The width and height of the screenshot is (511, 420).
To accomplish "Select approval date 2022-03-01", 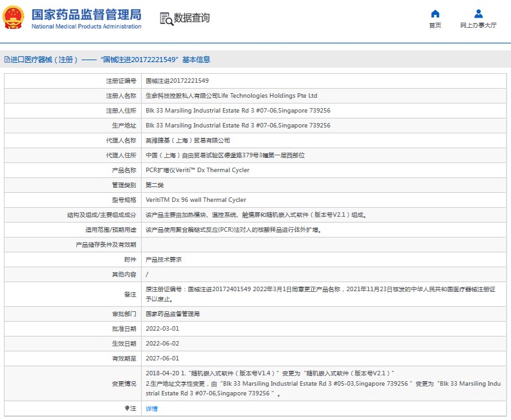I will tap(162, 328).
